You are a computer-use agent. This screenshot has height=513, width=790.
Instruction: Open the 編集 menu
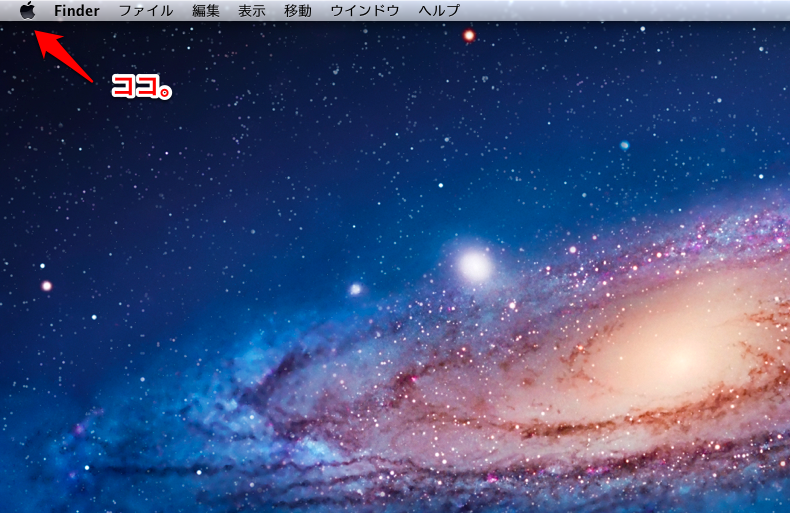[206, 11]
